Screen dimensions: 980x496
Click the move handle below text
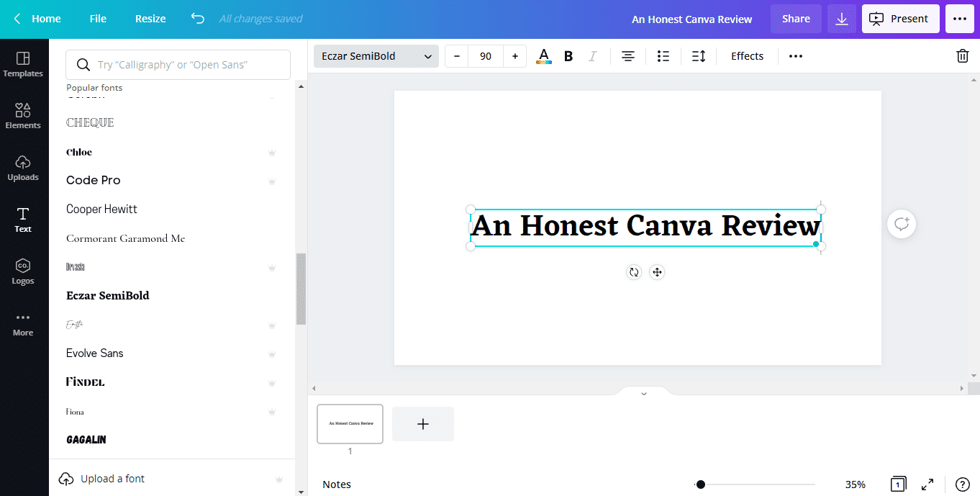coord(656,272)
